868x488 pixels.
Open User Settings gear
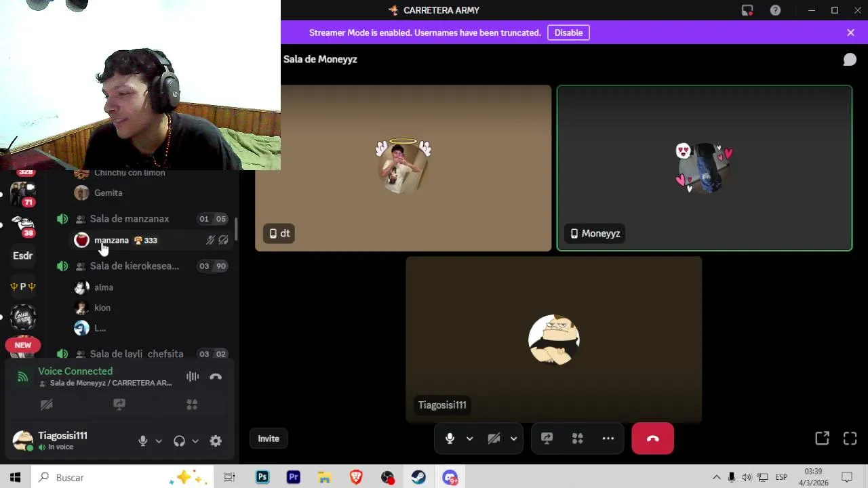click(x=216, y=441)
